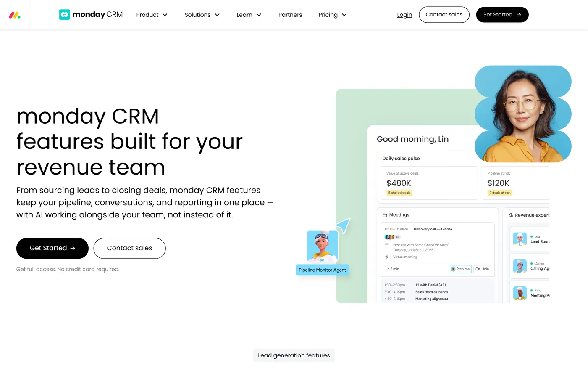Click the blue paper-plane cursor icon
The height and width of the screenshot is (368, 588).
[x=344, y=225]
